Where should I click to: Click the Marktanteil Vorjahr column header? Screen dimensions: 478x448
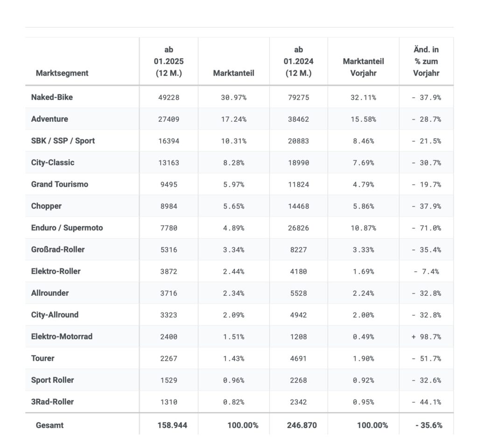click(363, 67)
